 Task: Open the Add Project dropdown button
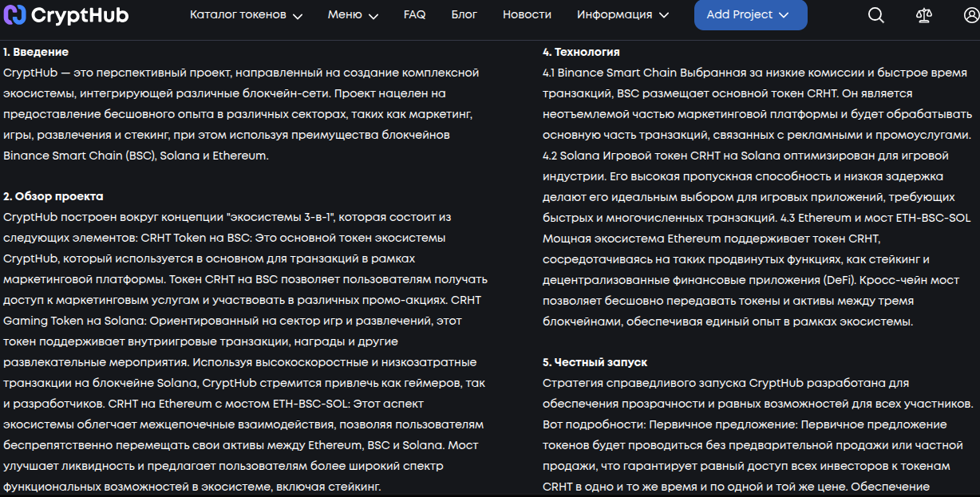point(750,15)
